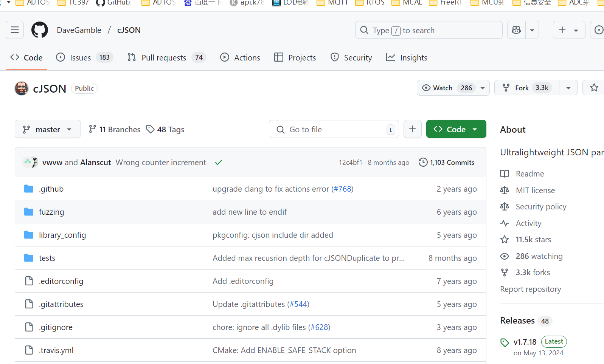604x364 pixels.
Task: Expand the create new plus dropdown
Action: click(568, 30)
